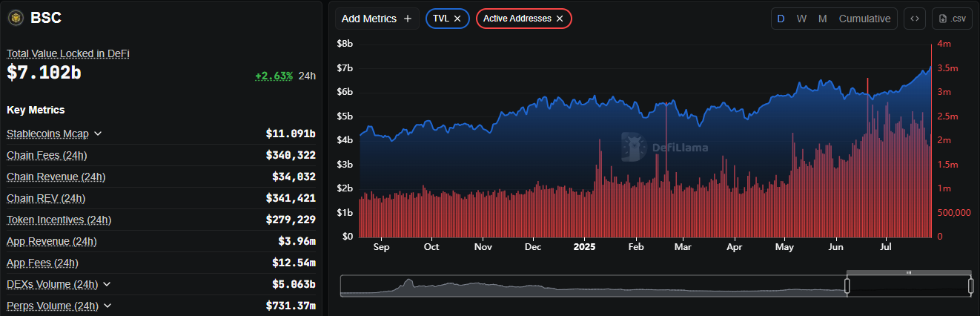Viewport: 980px width, 316px height.
Task: Click the 2025 label on x-axis
Action: pos(585,247)
